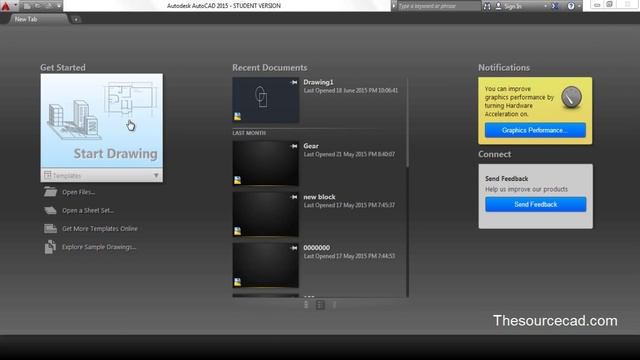Open the Autodesk Exchange Apps X icon
Screen dimensions: 640x360
click(555, 6)
